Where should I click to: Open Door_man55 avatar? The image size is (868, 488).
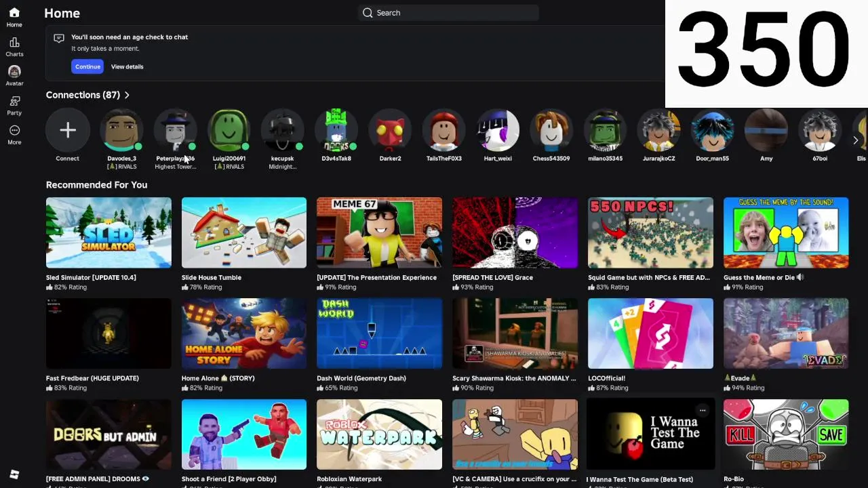pos(713,130)
